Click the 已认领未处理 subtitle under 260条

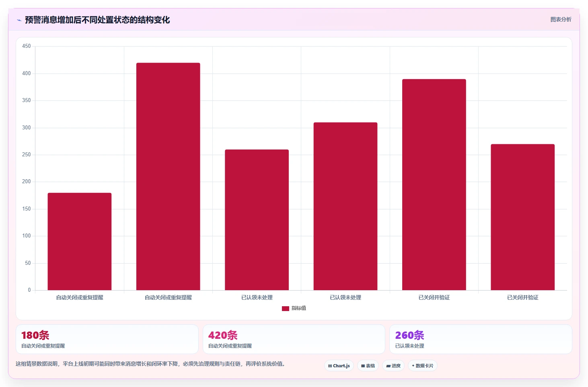tap(409, 346)
